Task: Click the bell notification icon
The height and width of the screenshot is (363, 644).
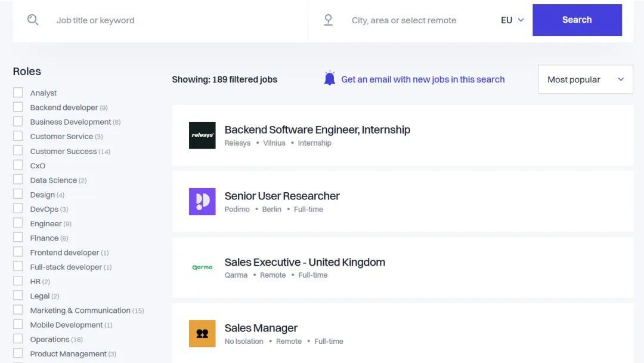Action: coord(330,79)
